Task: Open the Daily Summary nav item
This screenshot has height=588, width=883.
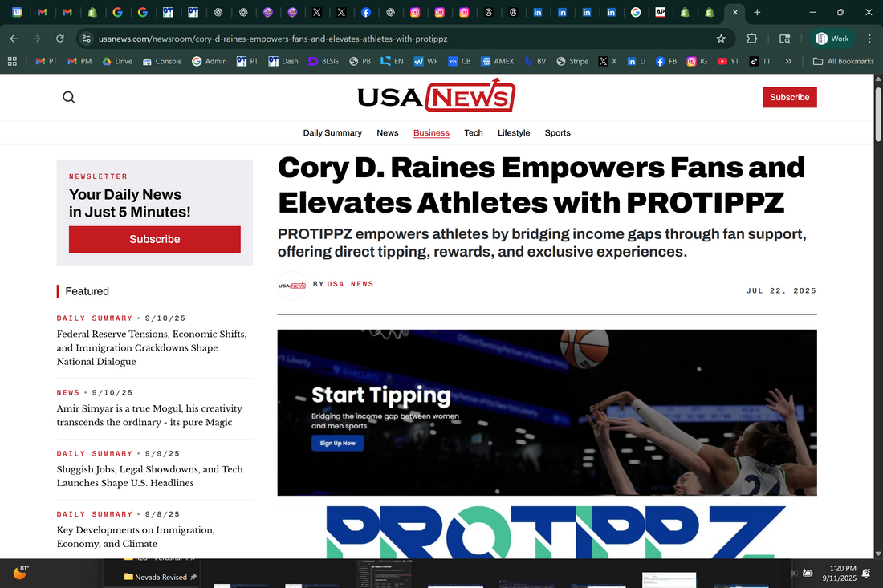Action: 332,133
